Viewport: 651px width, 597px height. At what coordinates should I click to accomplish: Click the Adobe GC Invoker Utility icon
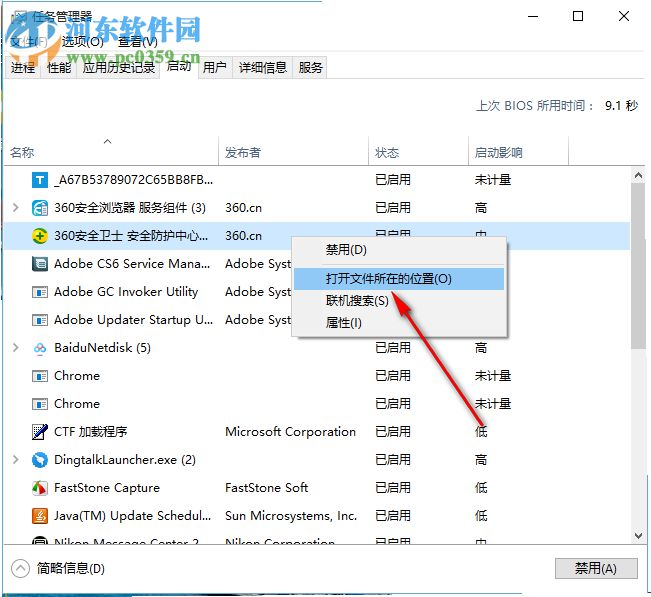[40, 292]
